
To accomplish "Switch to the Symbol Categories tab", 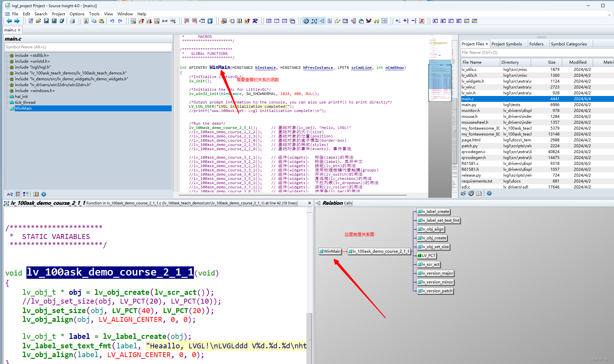I will click(569, 44).
